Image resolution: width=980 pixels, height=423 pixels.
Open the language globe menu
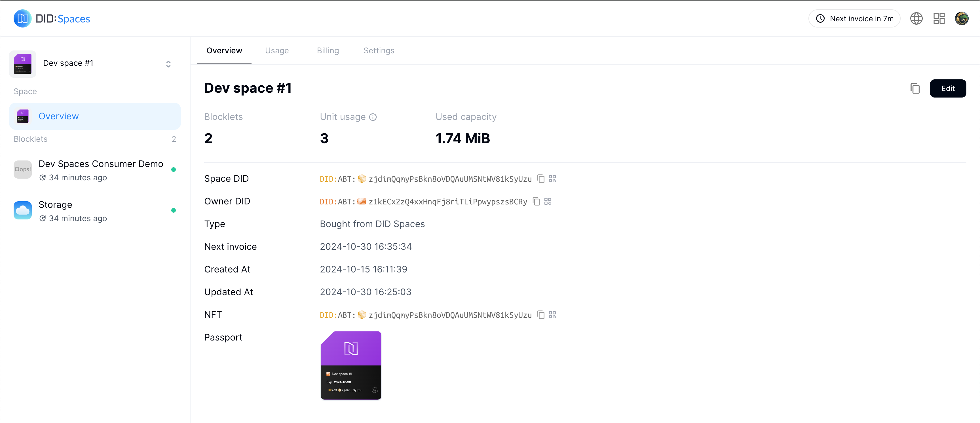point(916,19)
